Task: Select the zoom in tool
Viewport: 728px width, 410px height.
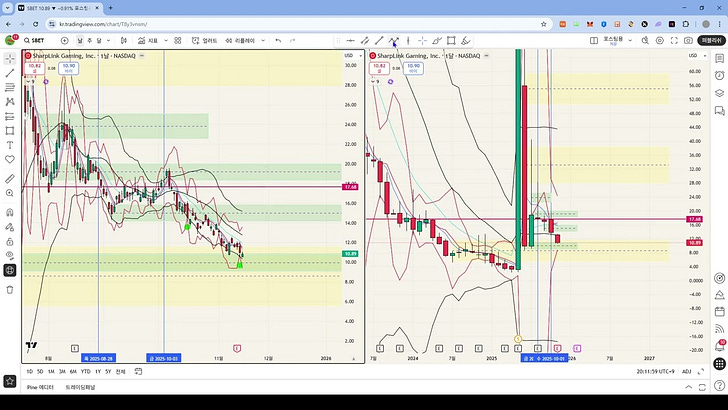Action: coord(10,193)
